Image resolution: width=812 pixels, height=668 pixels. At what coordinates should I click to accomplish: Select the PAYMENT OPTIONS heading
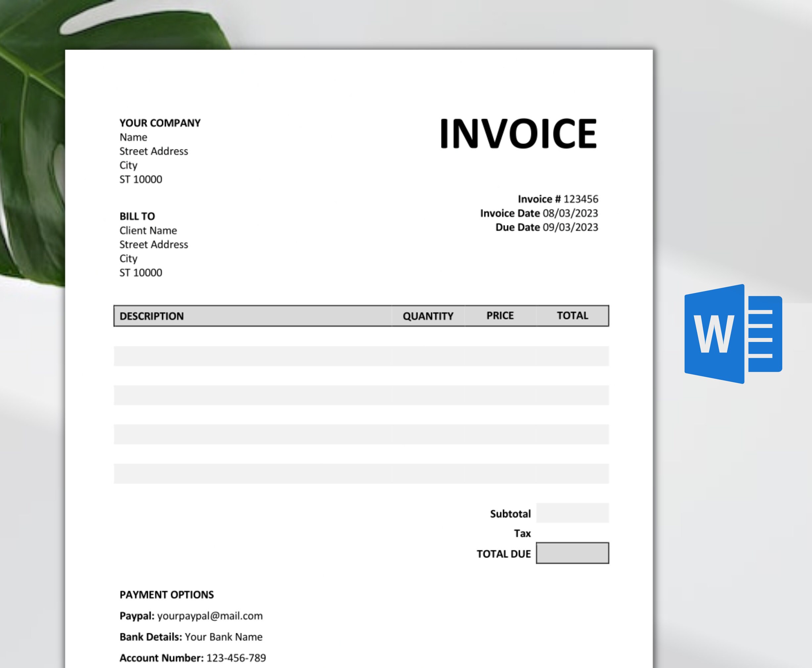pyautogui.click(x=167, y=595)
